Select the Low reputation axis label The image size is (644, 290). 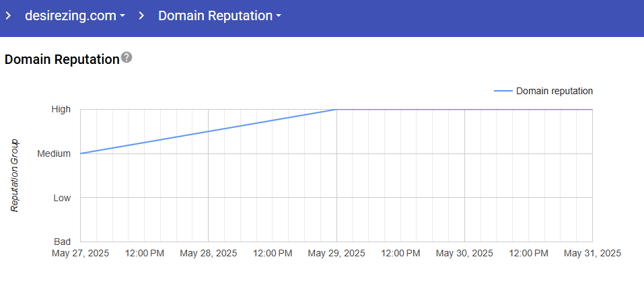click(62, 198)
